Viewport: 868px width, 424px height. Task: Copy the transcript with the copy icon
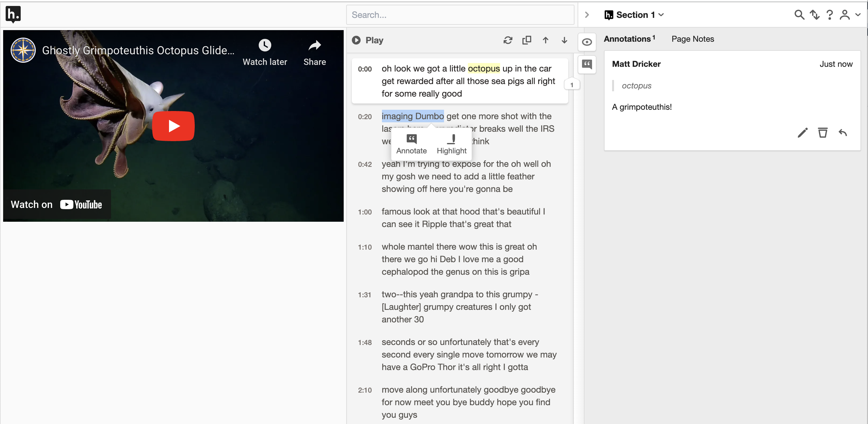(x=527, y=40)
